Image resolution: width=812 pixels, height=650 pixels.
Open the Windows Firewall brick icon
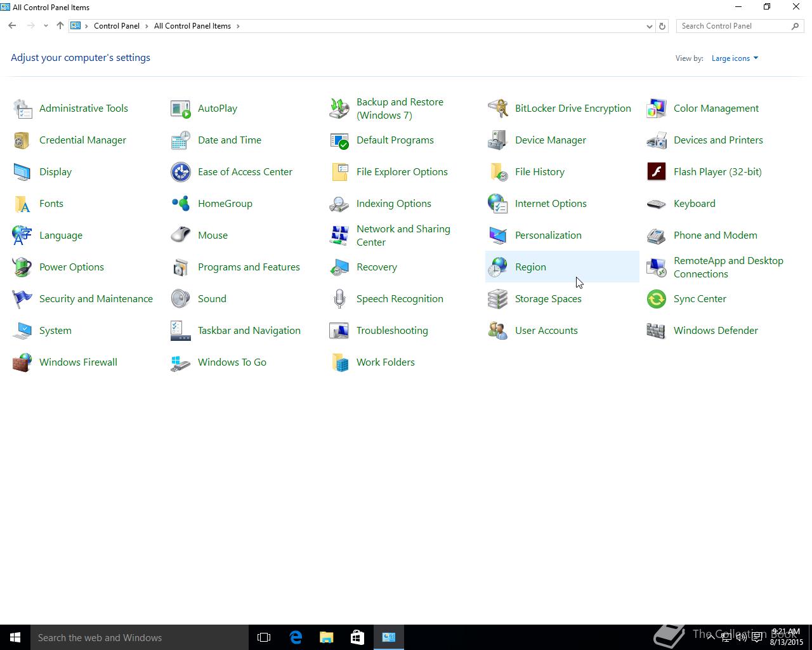tap(22, 362)
